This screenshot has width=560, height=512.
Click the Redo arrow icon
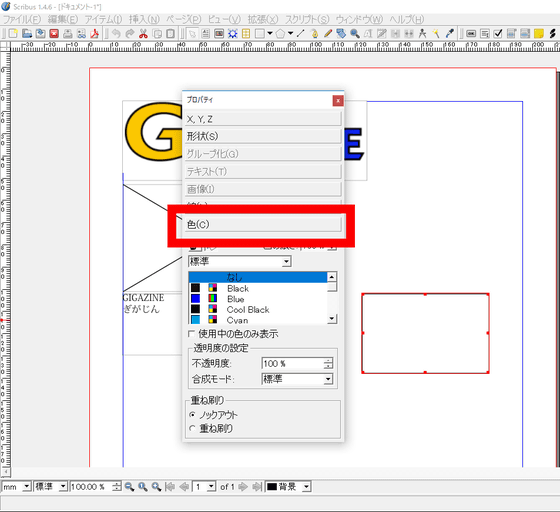pyautogui.click(x=130, y=34)
